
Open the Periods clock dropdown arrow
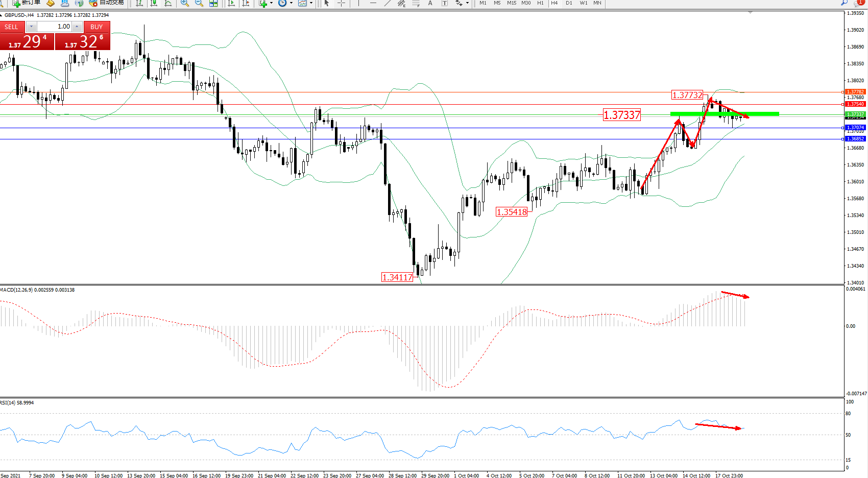coord(292,3)
